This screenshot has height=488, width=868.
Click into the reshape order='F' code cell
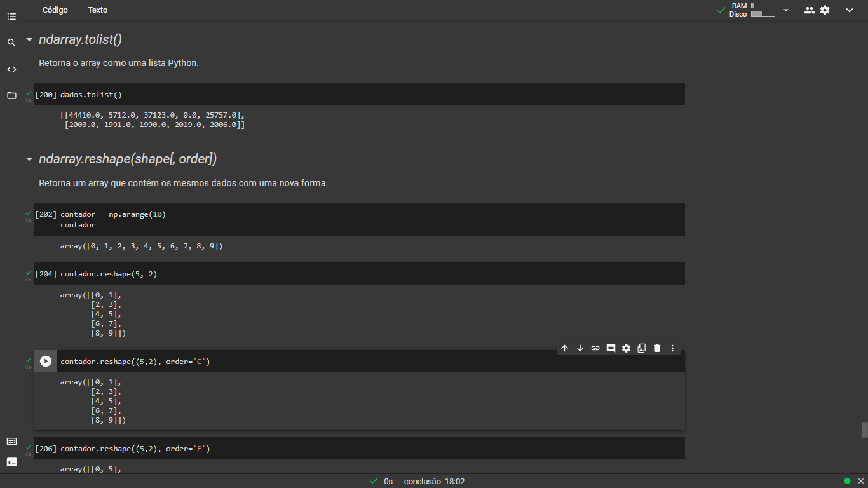(x=360, y=449)
